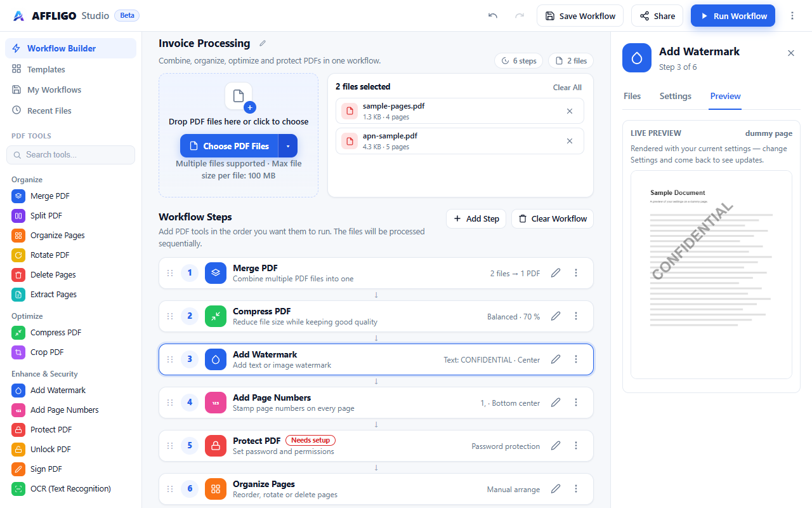This screenshot has width=812, height=508.
Task: Click the redo arrow icon
Action: pyautogui.click(x=520, y=16)
